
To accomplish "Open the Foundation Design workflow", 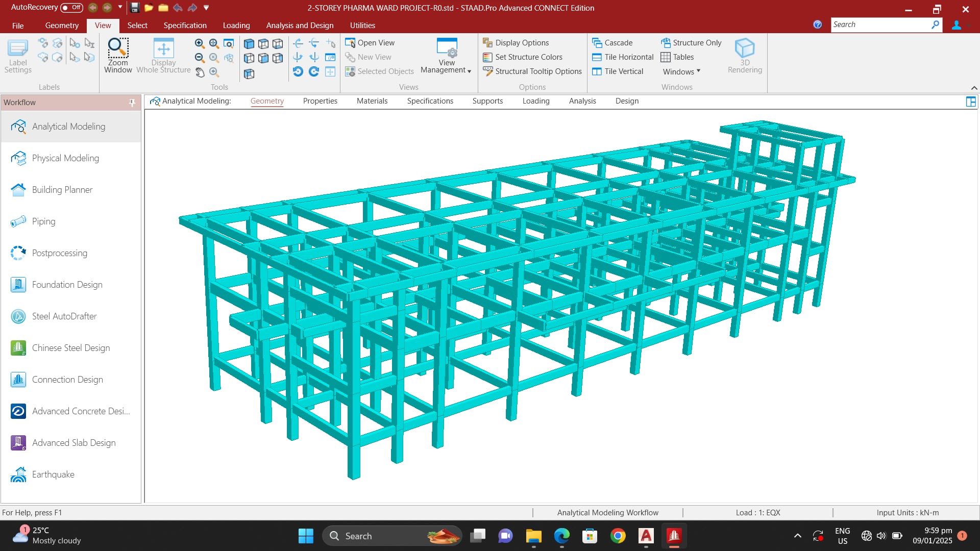I will 71,285.
